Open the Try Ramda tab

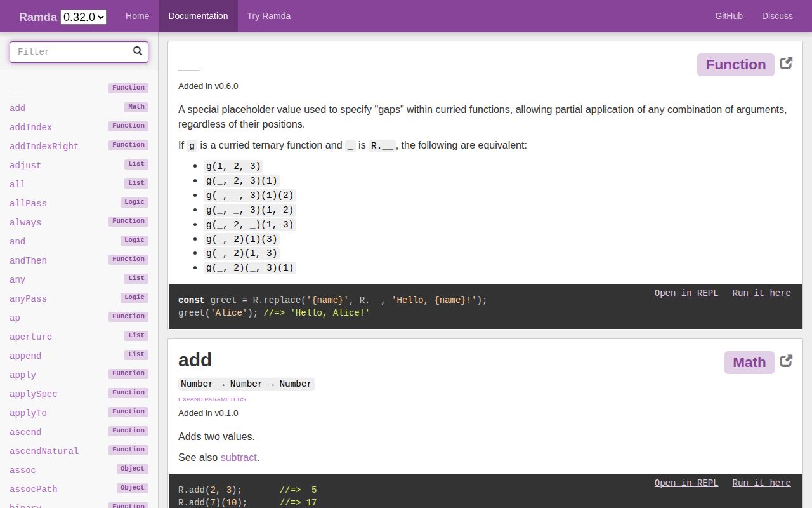tap(269, 16)
